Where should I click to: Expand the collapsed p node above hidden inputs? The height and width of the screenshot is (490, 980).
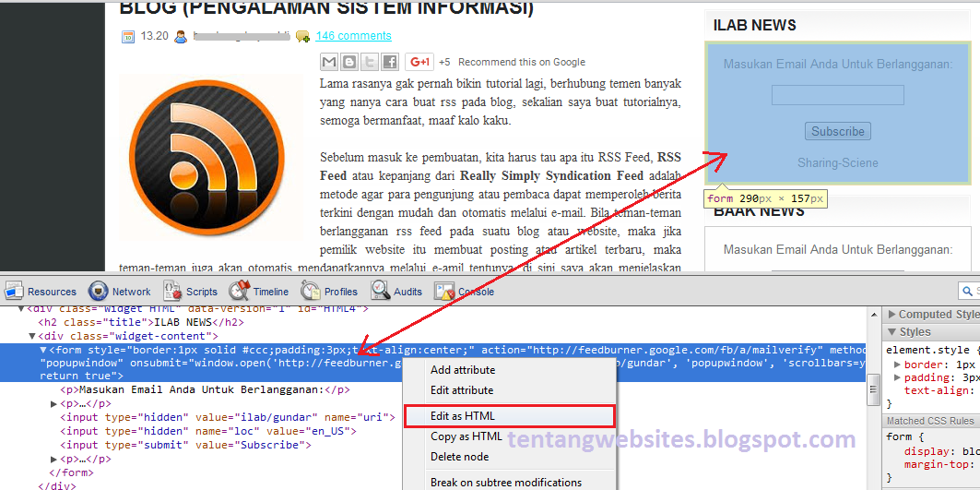coord(53,403)
